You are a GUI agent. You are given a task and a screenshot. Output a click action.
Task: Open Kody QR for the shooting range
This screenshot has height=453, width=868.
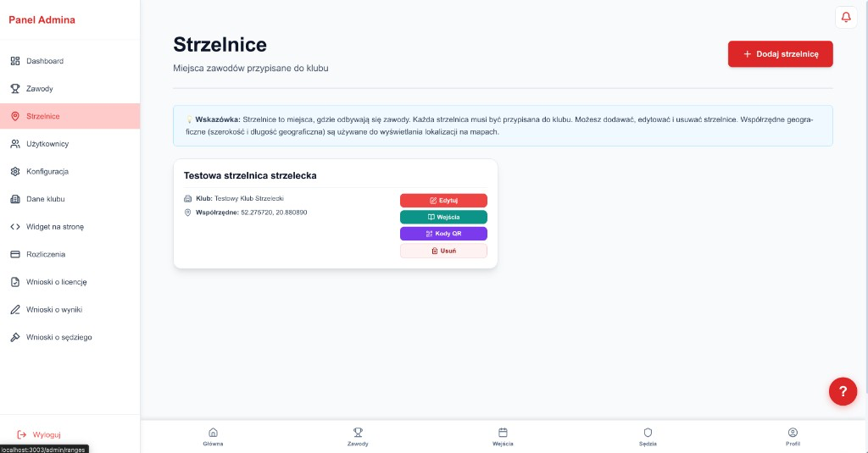443,234
